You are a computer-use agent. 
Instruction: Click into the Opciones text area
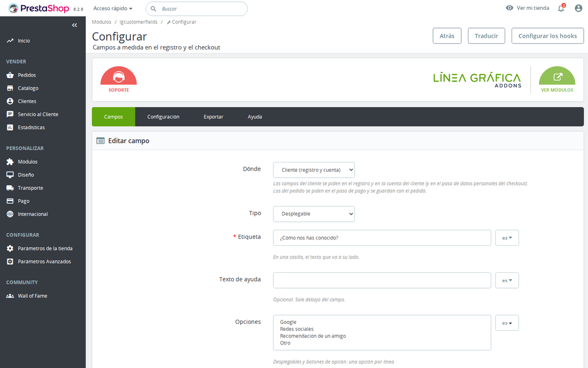382,333
